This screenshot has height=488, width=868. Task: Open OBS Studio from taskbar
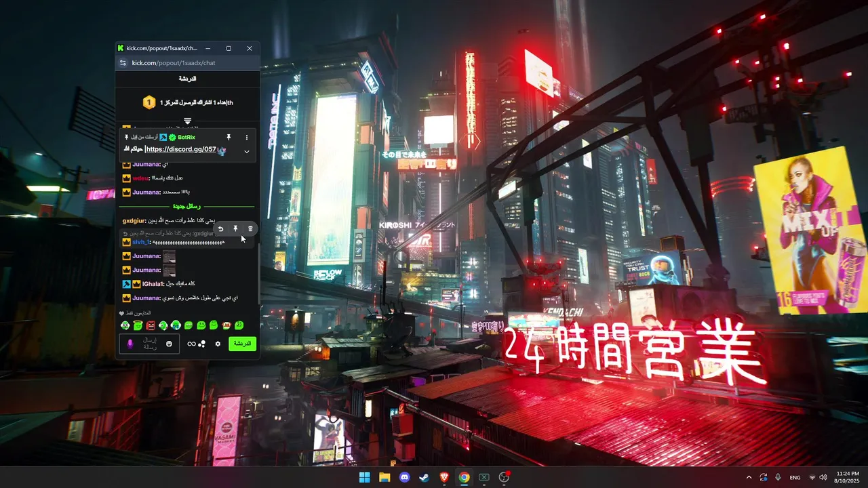pyautogui.click(x=504, y=477)
